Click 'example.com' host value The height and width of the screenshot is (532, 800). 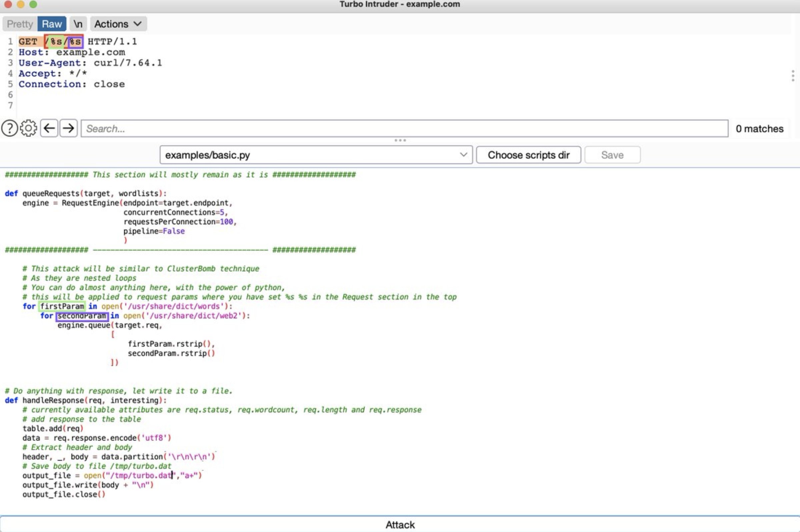[91, 52]
